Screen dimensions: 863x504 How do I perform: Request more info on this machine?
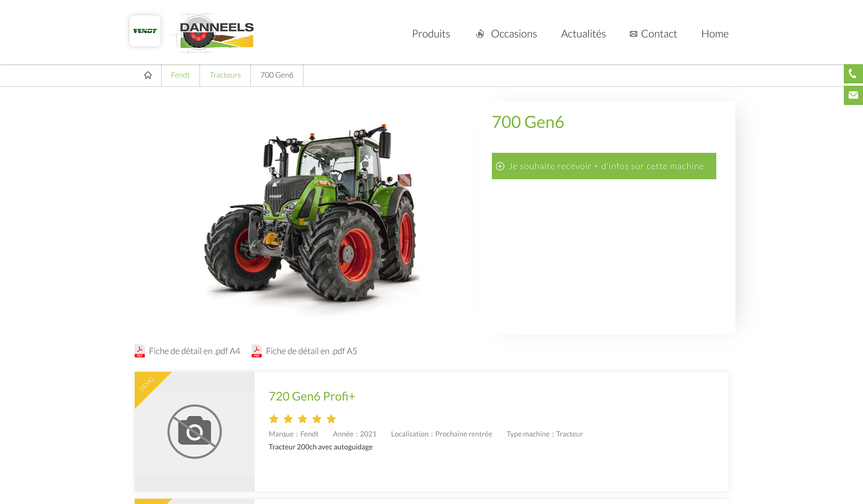[604, 166]
